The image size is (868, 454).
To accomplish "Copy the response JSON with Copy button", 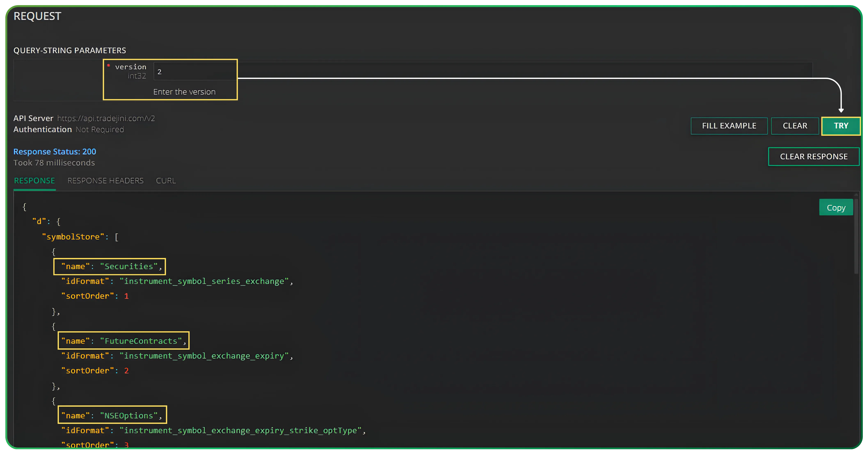I will click(x=836, y=207).
